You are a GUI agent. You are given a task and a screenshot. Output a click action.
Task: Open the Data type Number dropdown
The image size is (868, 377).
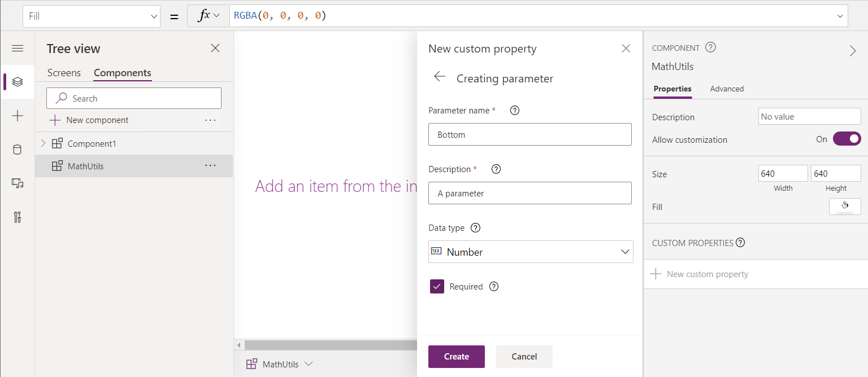coord(531,252)
